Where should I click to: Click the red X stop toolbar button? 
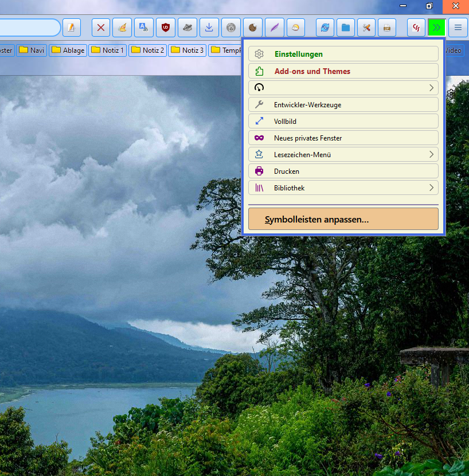click(101, 28)
